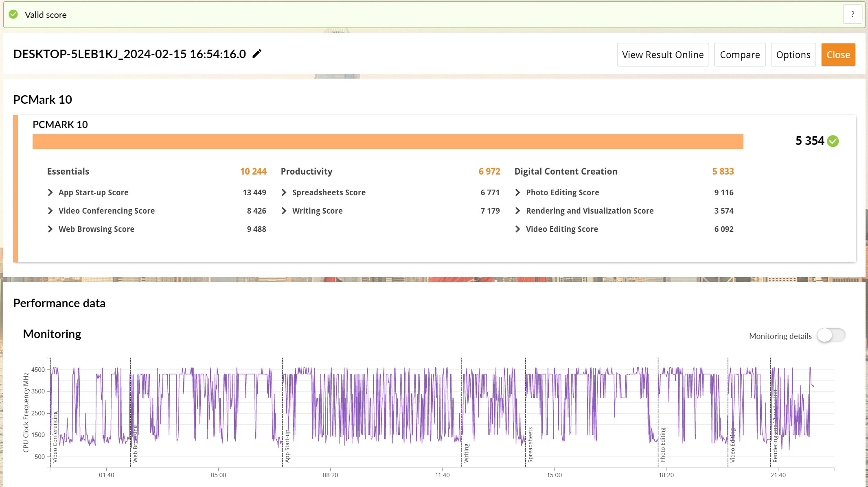Expand the Web Browsing Score chevron

[x=50, y=229]
